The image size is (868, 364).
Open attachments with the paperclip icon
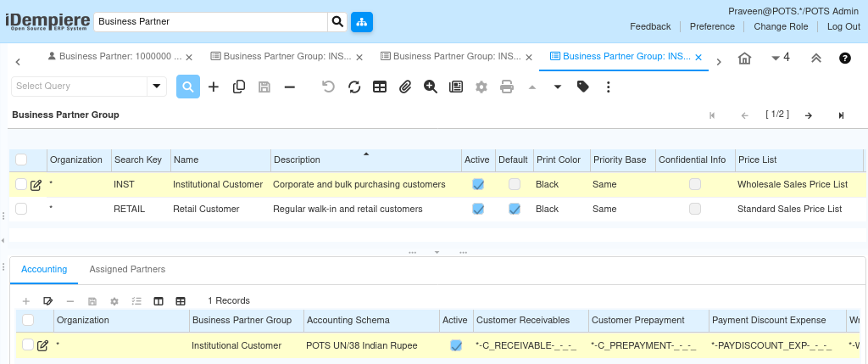[405, 87]
